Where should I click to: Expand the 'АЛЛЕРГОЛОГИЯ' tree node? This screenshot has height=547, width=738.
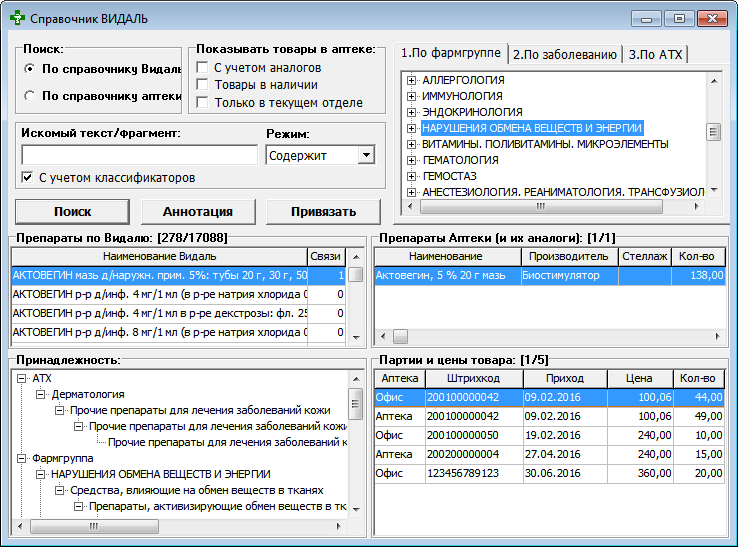(411, 80)
